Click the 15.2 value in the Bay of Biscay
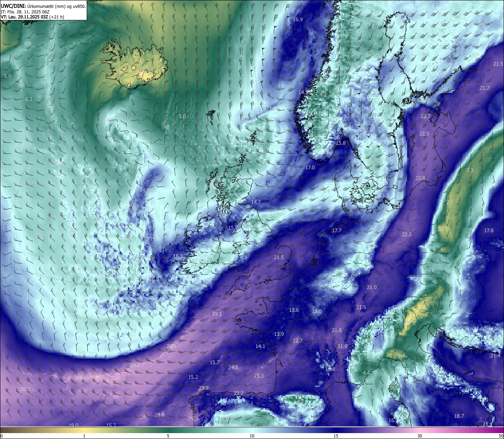 (x=193, y=377)
